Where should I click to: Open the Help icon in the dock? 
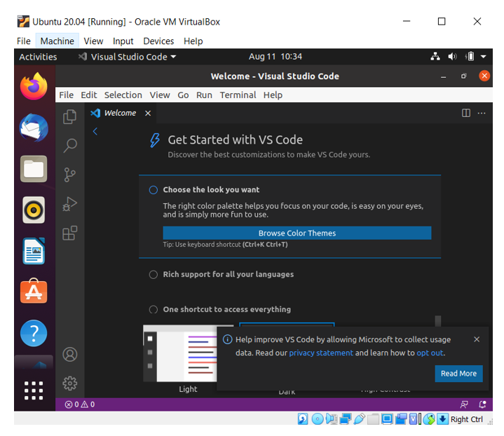tap(34, 333)
